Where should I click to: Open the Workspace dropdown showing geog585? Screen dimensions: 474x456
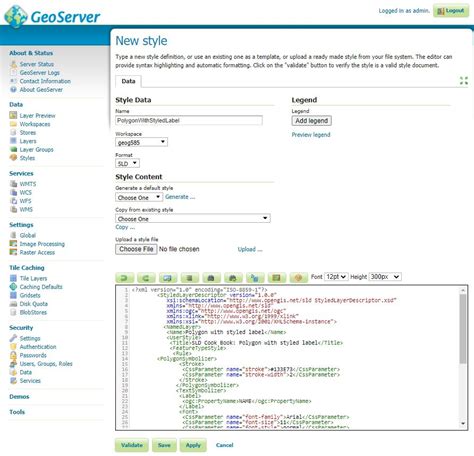tap(141, 142)
